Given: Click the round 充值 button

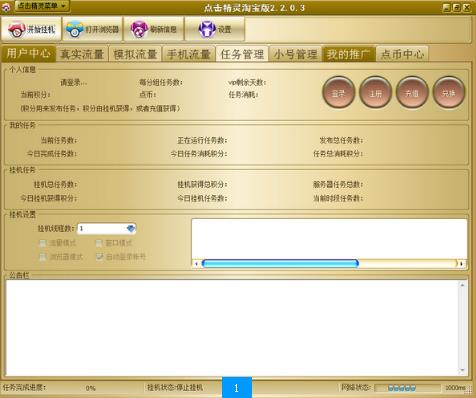Looking at the screenshot, I should [x=412, y=92].
